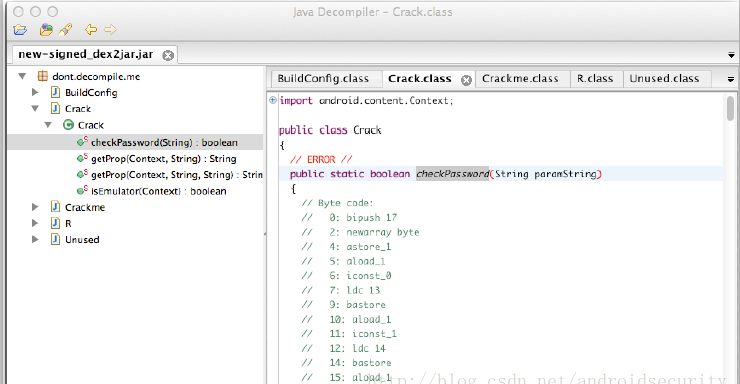Click the Crackme class file icon
This screenshot has width=740, height=384.
click(55, 207)
